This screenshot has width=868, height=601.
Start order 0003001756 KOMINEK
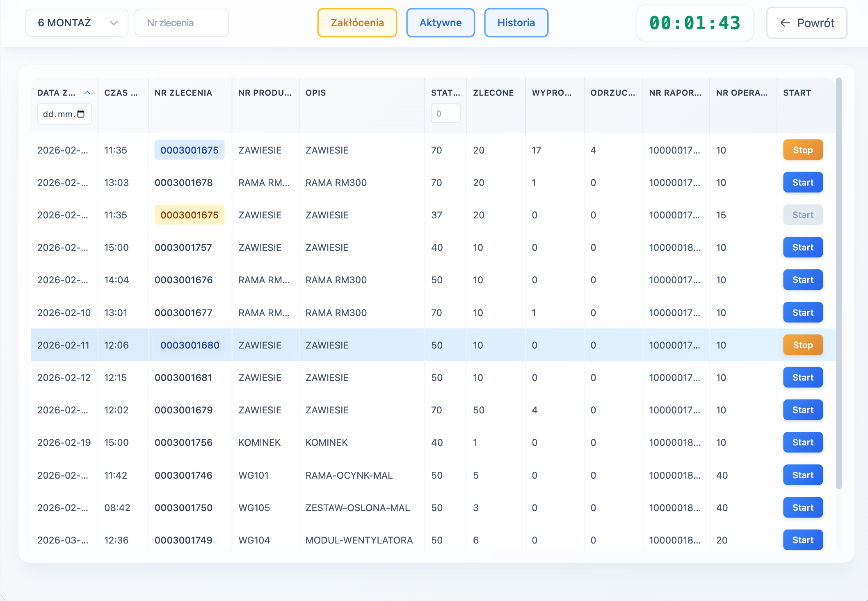(802, 442)
